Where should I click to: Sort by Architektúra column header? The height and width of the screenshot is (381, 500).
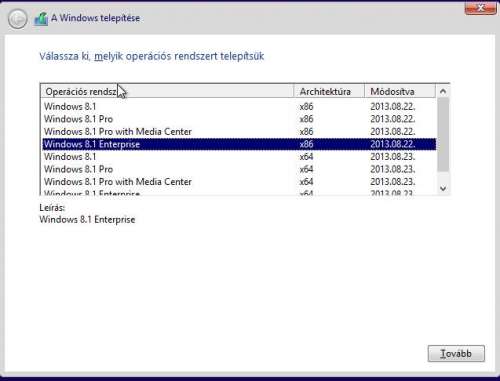click(x=329, y=91)
